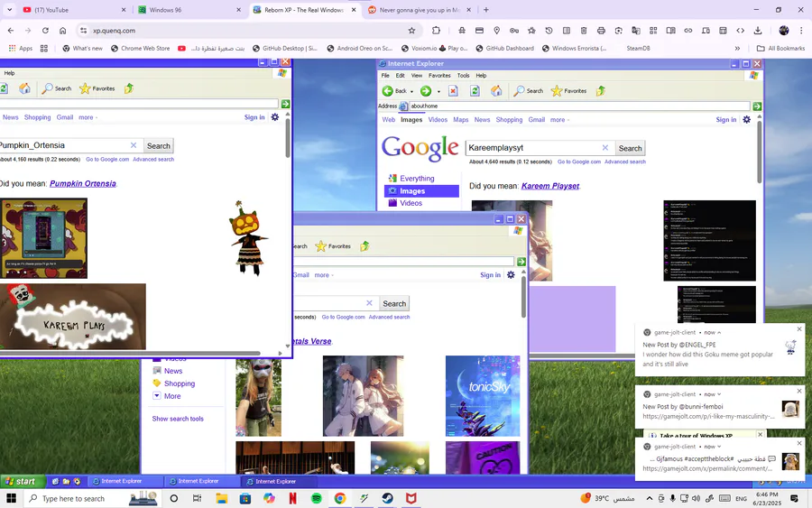
Task: Click Search button next to Pumpkin_Ortensia query
Action: coord(158,146)
